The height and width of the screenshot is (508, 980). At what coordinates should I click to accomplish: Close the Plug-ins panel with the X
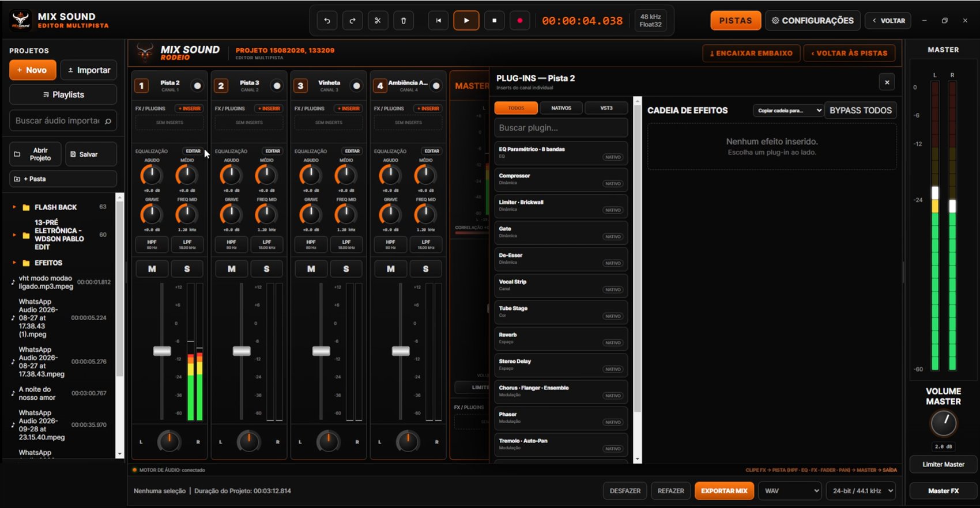[x=887, y=82]
